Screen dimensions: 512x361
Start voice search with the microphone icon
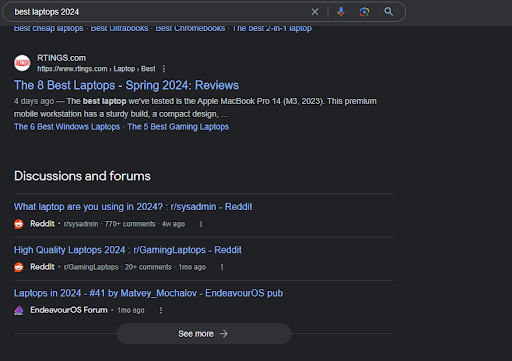pyautogui.click(x=341, y=12)
